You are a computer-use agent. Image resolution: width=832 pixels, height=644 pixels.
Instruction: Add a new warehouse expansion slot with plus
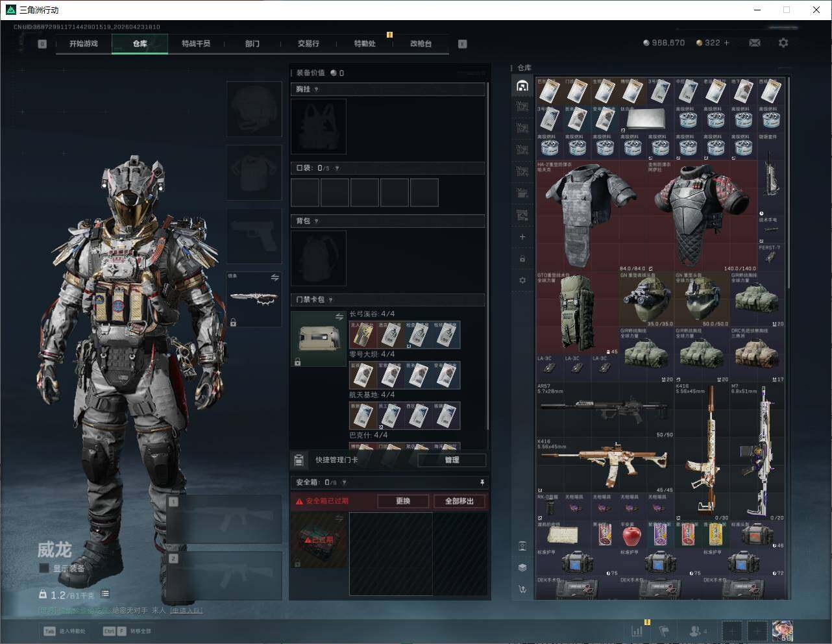(522, 237)
